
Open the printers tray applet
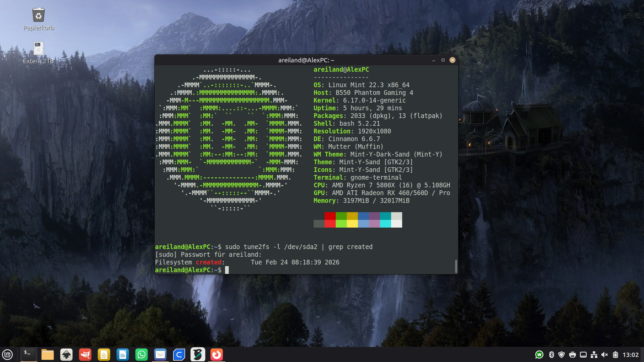click(x=573, y=355)
